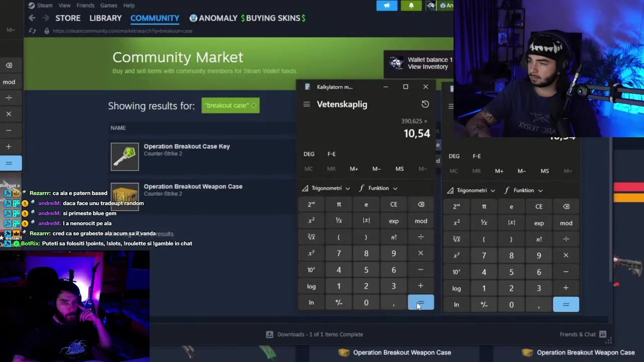644x362 pixels.
Task: Remove the "breakout case" search filter tag
Action: [254, 106]
